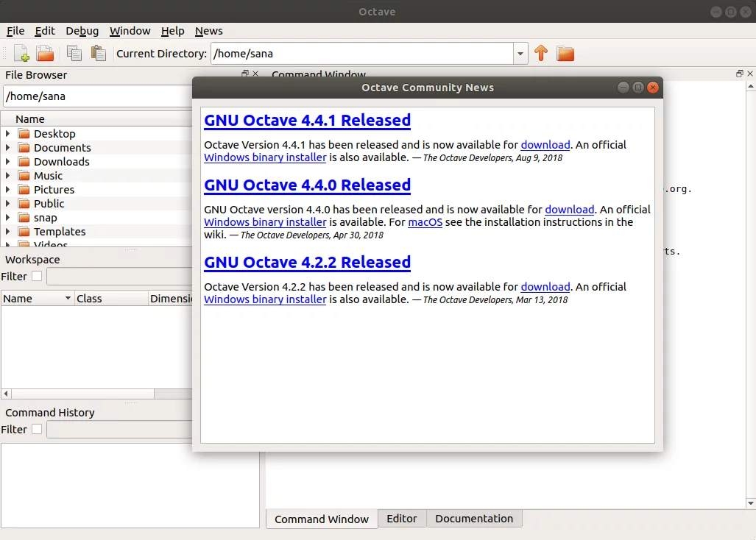
Task: Click the Documents folder icon
Action: pos(24,147)
